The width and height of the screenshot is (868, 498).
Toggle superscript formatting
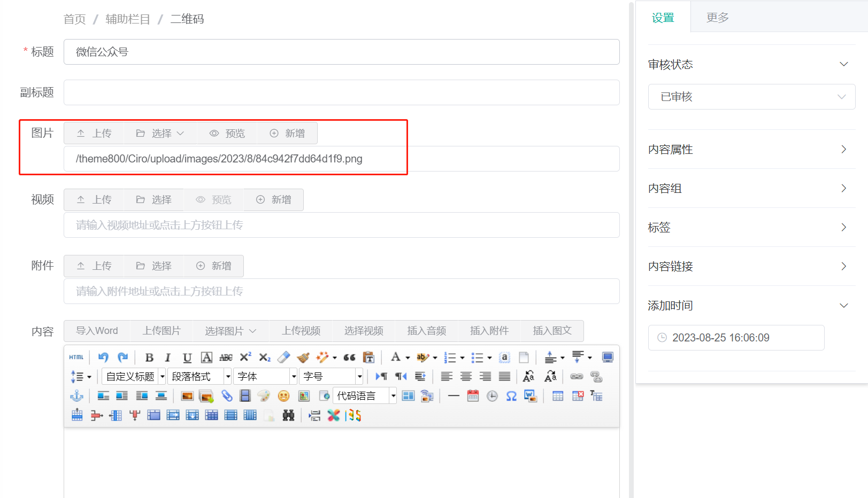pyautogui.click(x=244, y=357)
